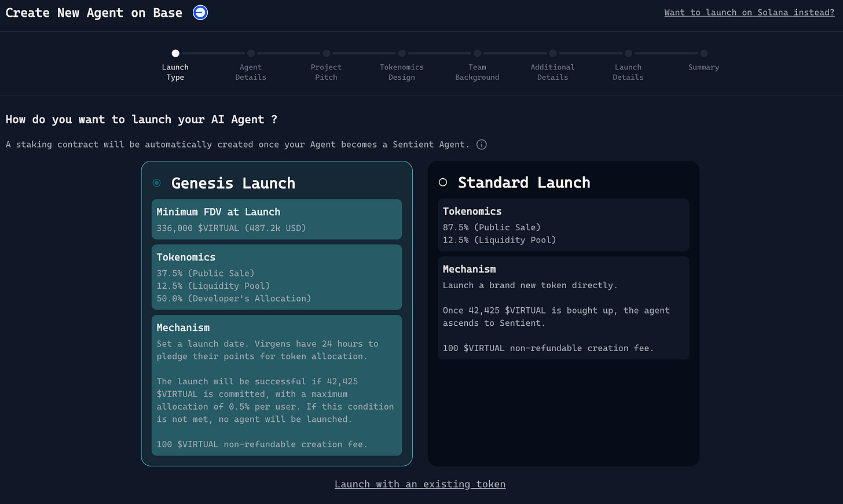Click the Standard card creation fee line

[548, 348]
